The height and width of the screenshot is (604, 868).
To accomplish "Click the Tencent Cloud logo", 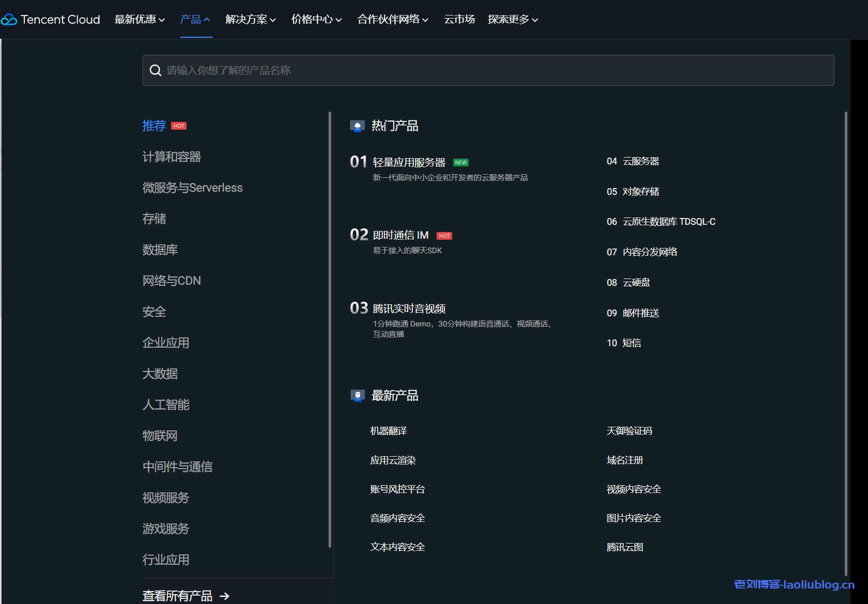I will [x=51, y=20].
